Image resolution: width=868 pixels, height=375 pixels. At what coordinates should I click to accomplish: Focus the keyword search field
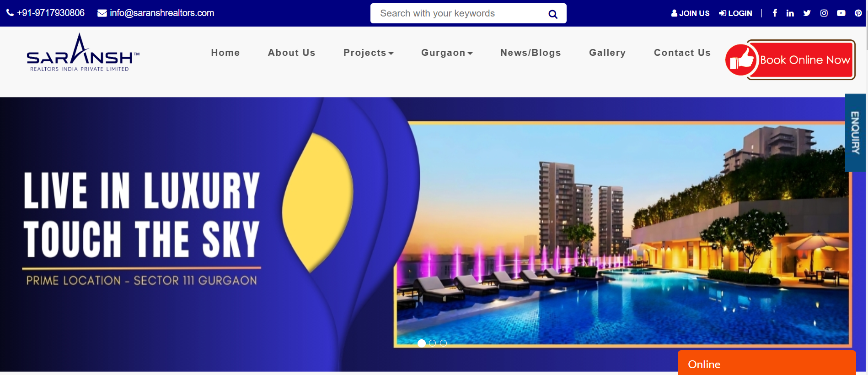pos(460,13)
